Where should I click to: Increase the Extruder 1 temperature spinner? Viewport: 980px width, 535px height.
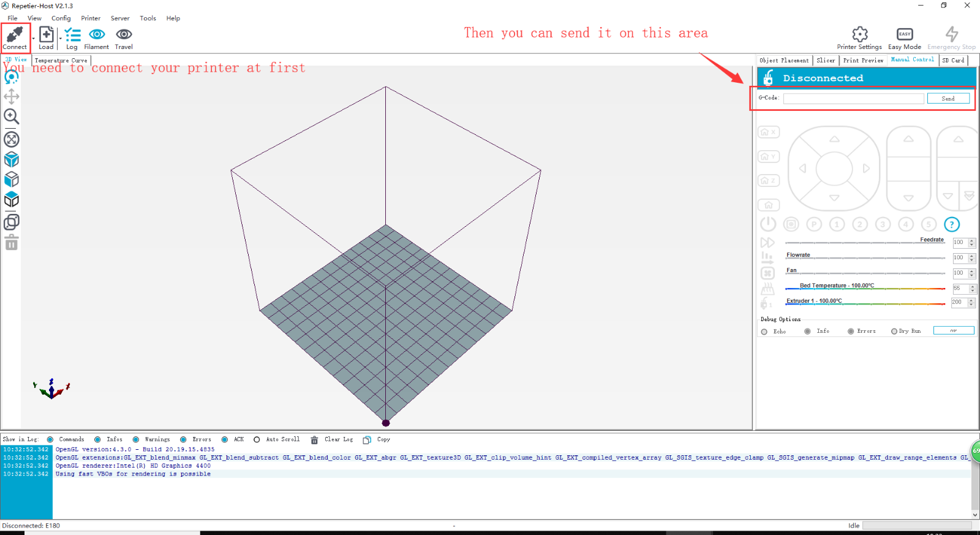click(x=971, y=300)
